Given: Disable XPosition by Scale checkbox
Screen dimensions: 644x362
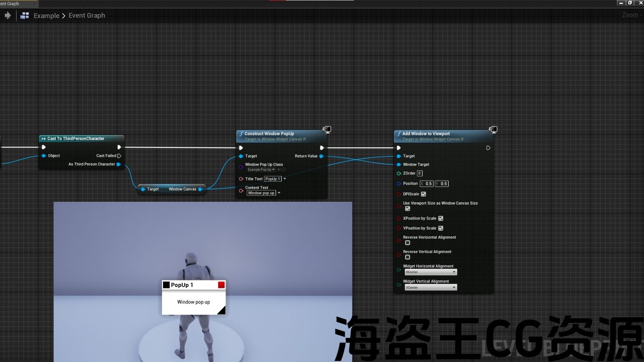Looking at the screenshot, I should [441, 218].
